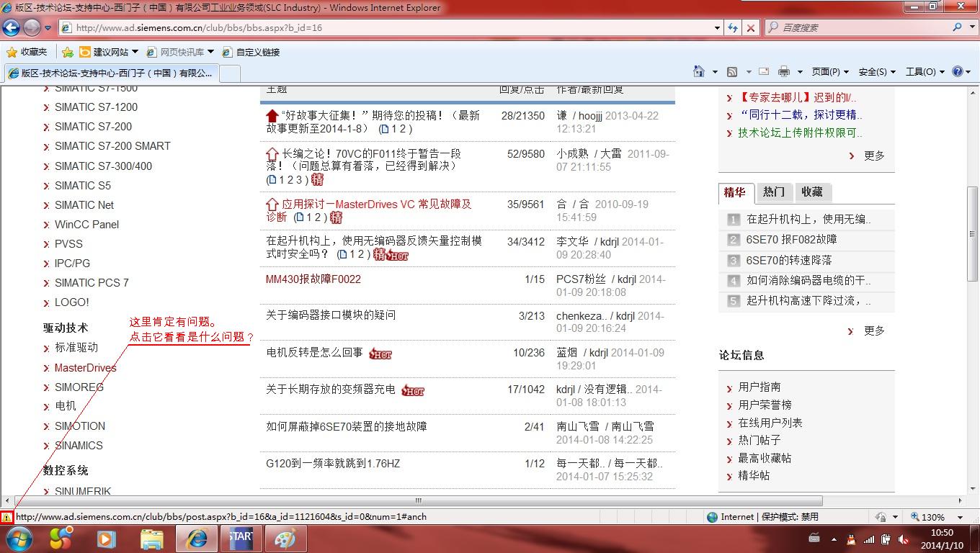Screen dimensions: 980x553
Task: Open the 工具(O) menu
Action: point(925,71)
